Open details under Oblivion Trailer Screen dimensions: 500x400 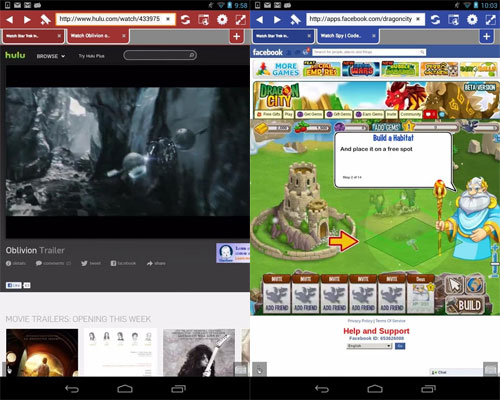click(x=16, y=263)
